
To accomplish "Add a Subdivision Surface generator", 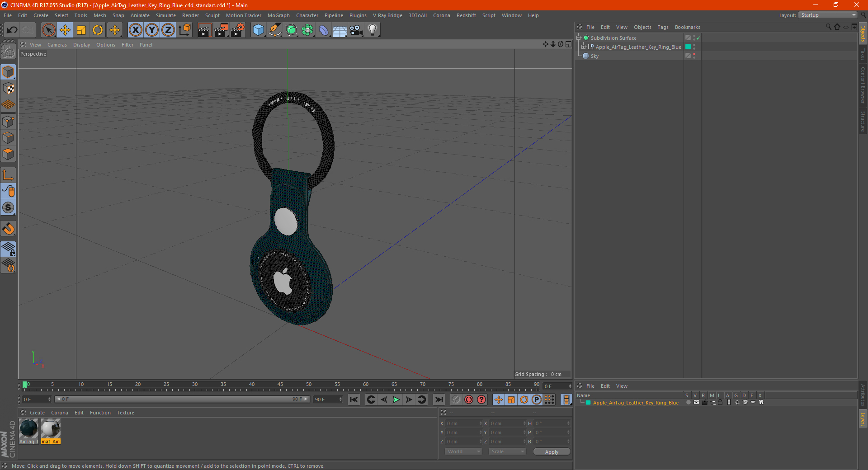I will click(291, 30).
